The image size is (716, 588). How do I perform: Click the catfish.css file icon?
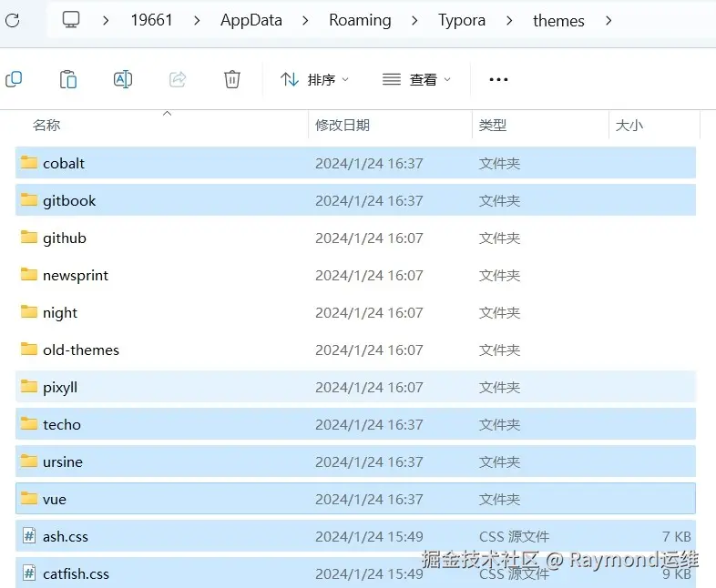click(x=29, y=573)
